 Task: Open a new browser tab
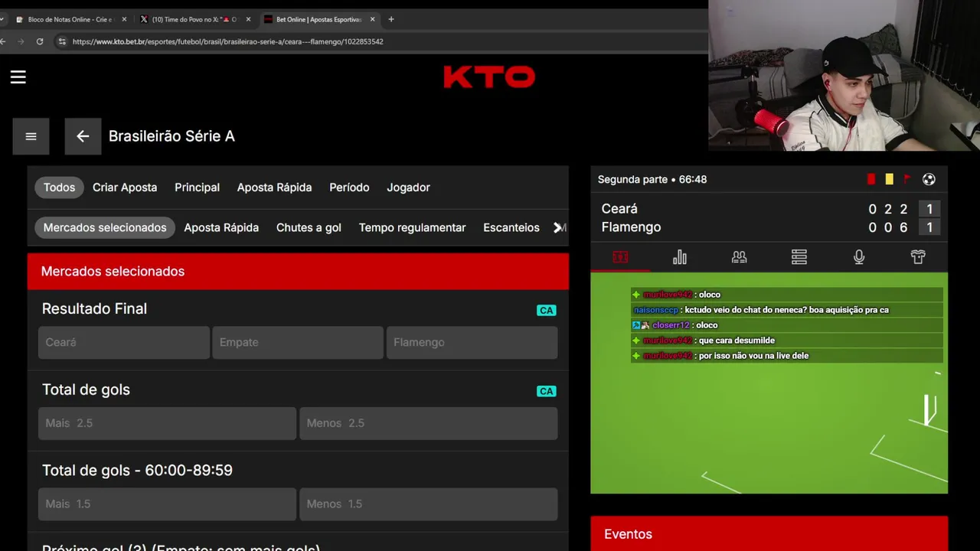(391, 19)
